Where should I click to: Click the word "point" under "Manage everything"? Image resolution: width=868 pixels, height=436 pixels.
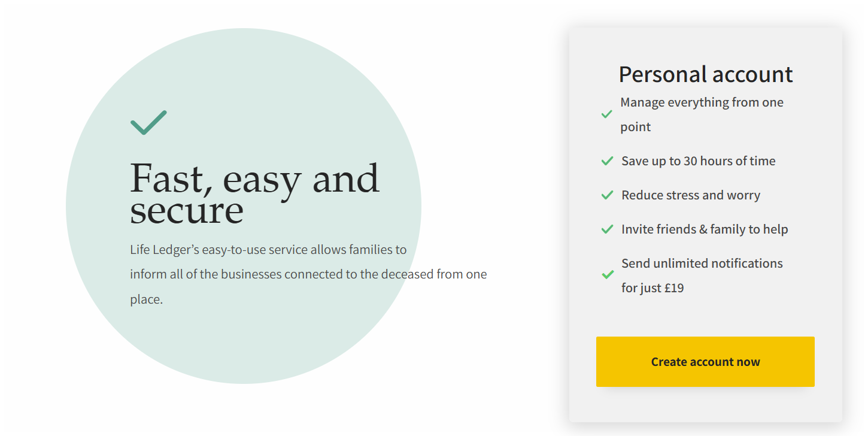(x=635, y=127)
